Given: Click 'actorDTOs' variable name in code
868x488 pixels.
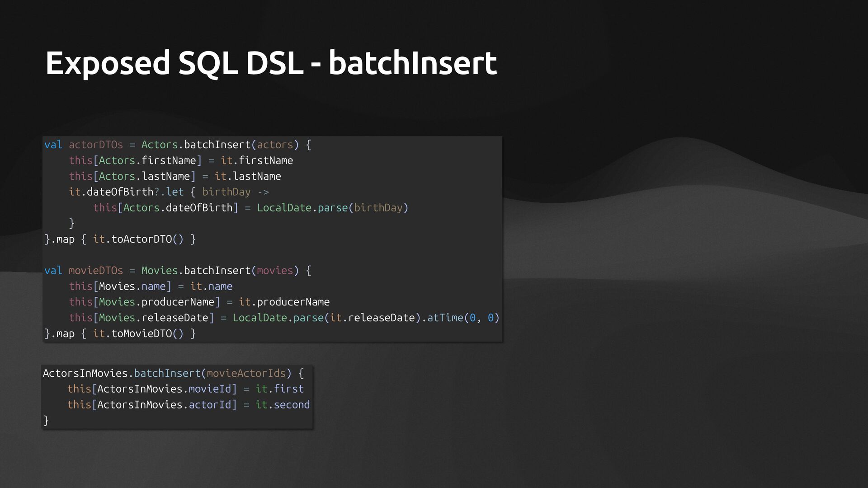Looking at the screenshot, I should [x=96, y=145].
